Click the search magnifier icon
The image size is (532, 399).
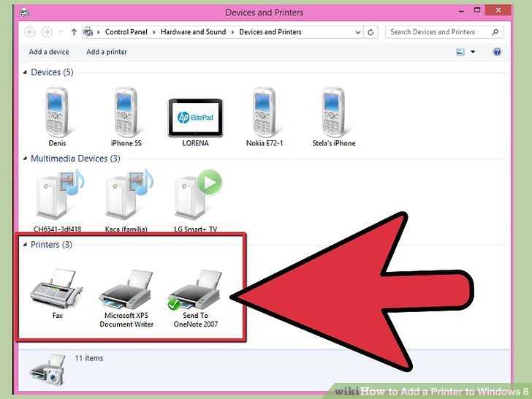click(495, 32)
